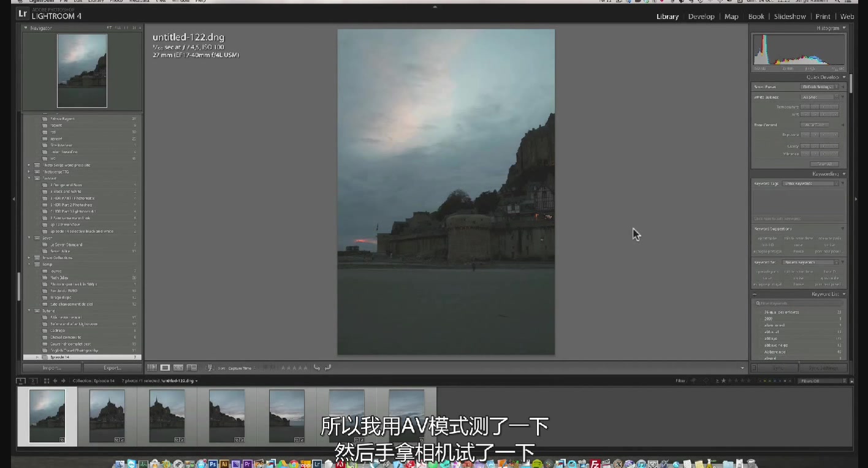The width and height of the screenshot is (868, 468).
Task: Collapse the Histogram panel
Action: tap(844, 28)
